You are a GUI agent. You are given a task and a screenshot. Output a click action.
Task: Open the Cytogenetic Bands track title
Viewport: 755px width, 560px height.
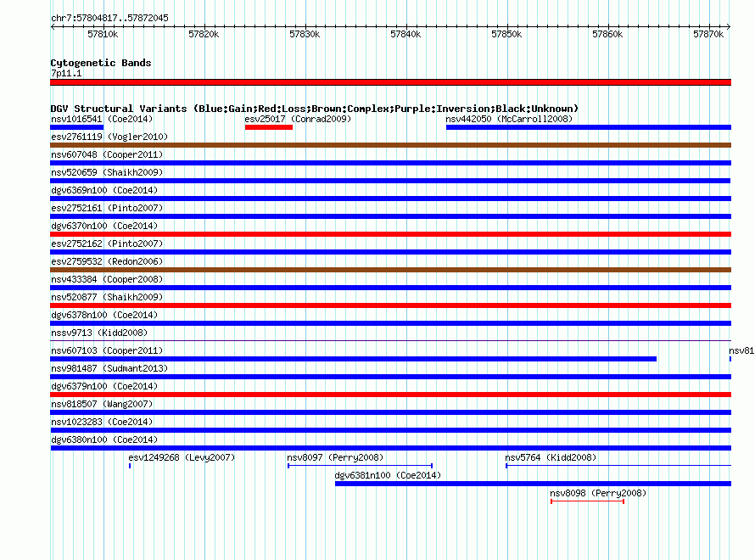101,63
